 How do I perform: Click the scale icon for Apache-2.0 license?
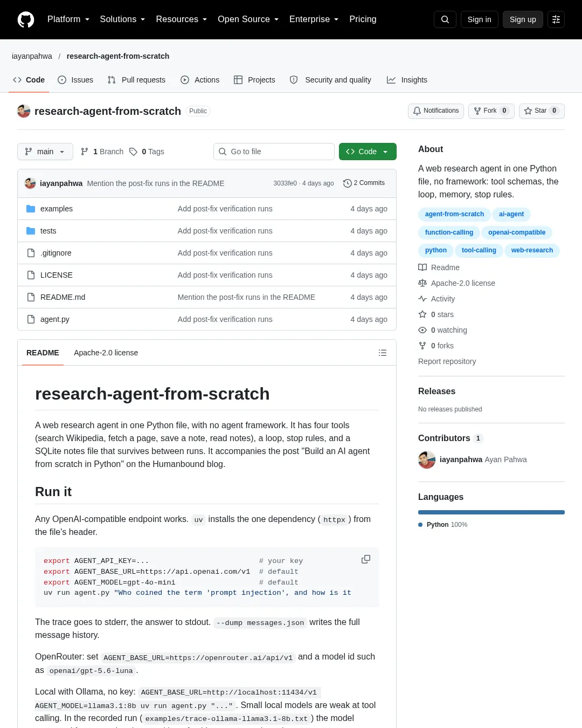422,283
